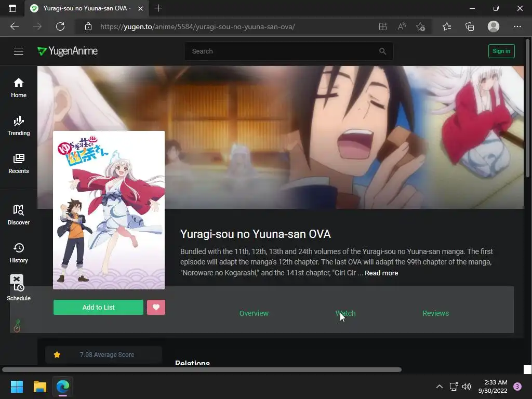Viewport: 532px width, 399px height.
Task: Select the Yuragi-sou browser tab
Action: (86, 8)
